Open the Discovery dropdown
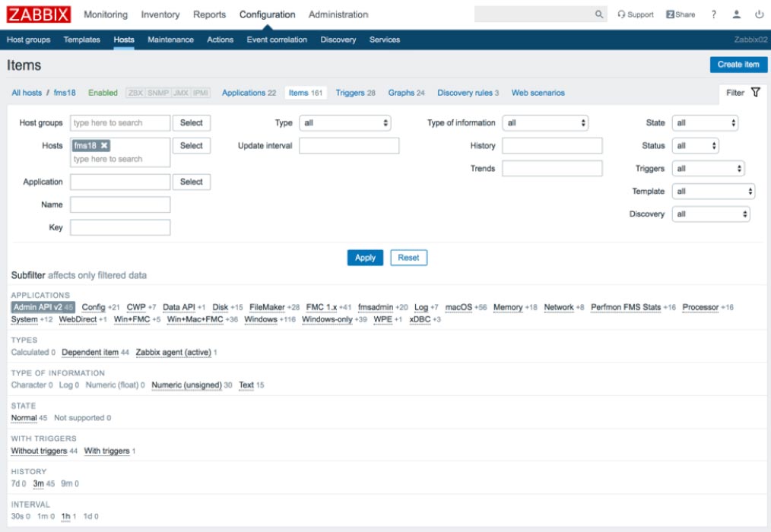Screen dimensions: 771x532 click(x=711, y=214)
